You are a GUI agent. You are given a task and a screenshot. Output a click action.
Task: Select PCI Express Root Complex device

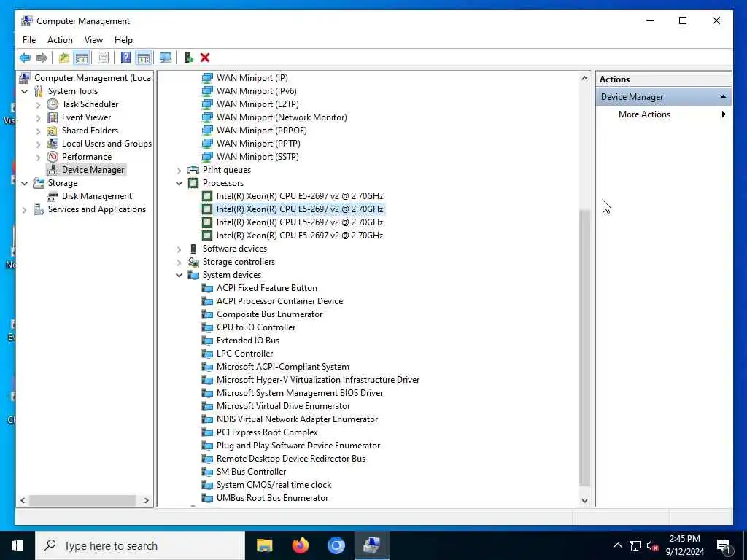[x=267, y=432]
